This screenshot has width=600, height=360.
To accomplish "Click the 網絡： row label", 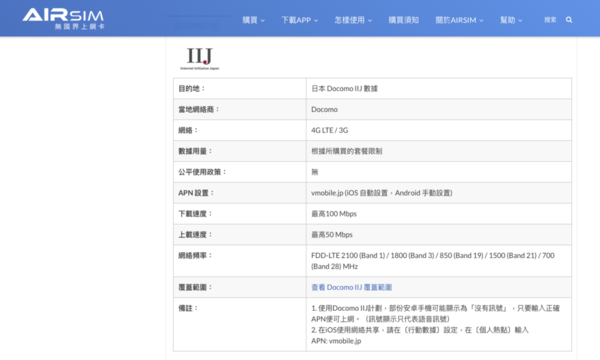I will 188,130.
